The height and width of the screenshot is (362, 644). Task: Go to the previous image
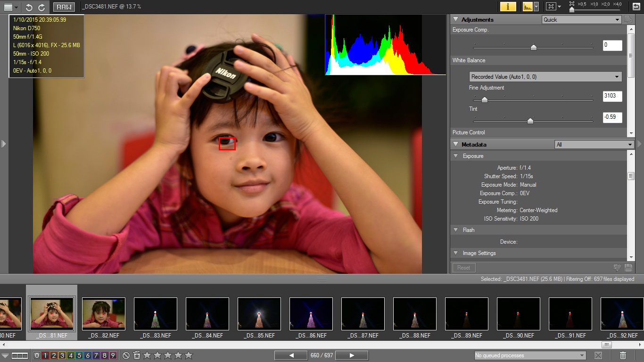click(x=291, y=355)
